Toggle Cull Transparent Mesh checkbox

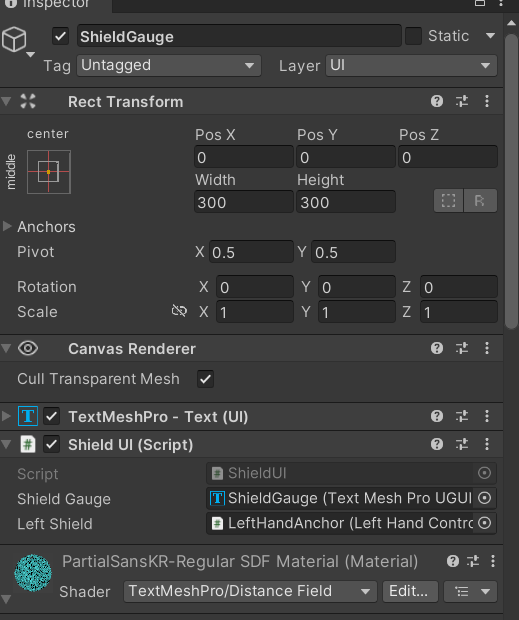click(x=206, y=379)
